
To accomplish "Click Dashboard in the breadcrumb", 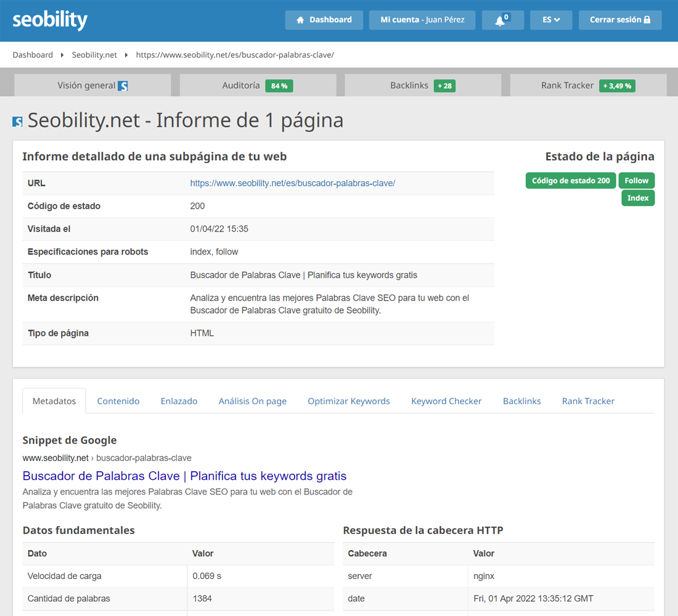I will (33, 55).
